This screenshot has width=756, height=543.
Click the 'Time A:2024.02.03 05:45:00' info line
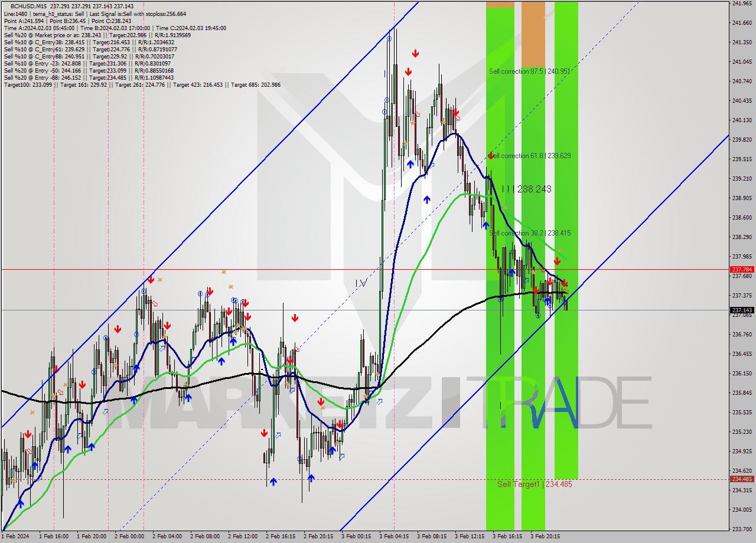coord(115,28)
